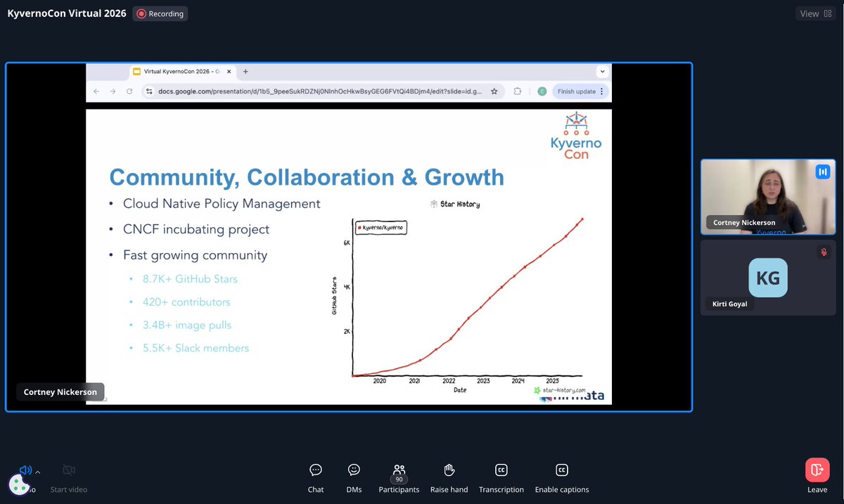Click the Cortney Nickerson presenter name label
The image size is (844, 504).
tap(60, 392)
